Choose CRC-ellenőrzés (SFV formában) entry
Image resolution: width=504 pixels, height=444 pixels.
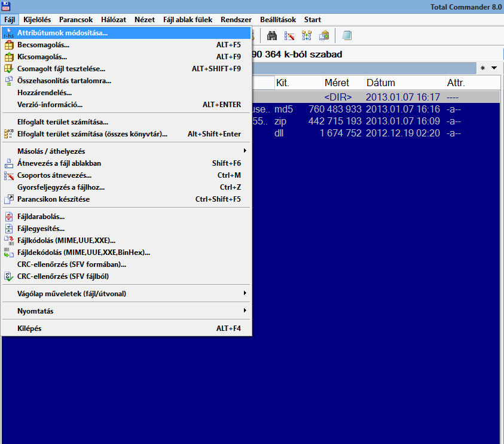pos(126,264)
